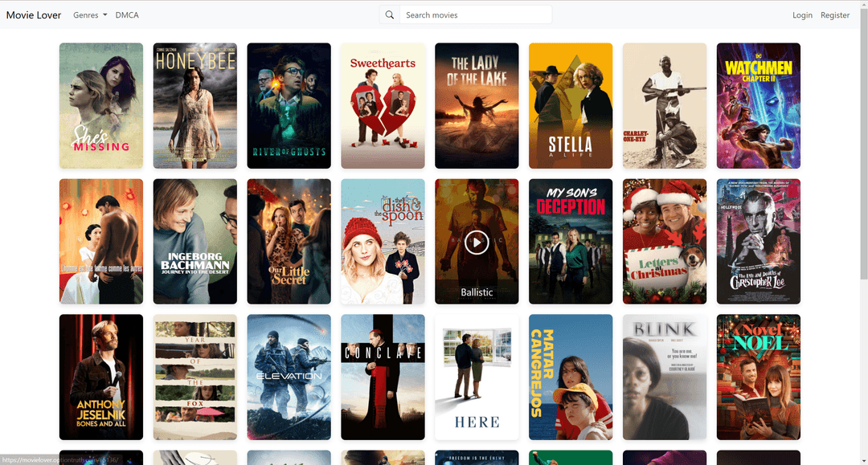Open My Son's Deception poster

coord(571,242)
